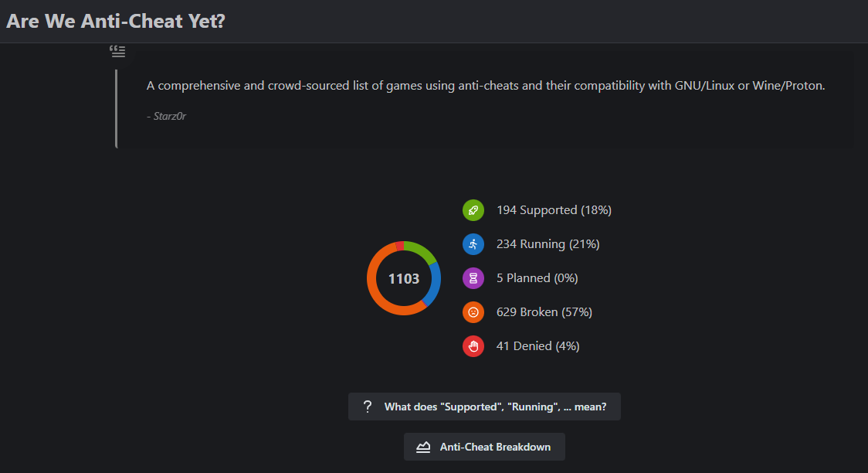Image resolution: width=868 pixels, height=473 pixels.
Task: Select the '5 Planned (0%)' legend label
Action: click(537, 278)
